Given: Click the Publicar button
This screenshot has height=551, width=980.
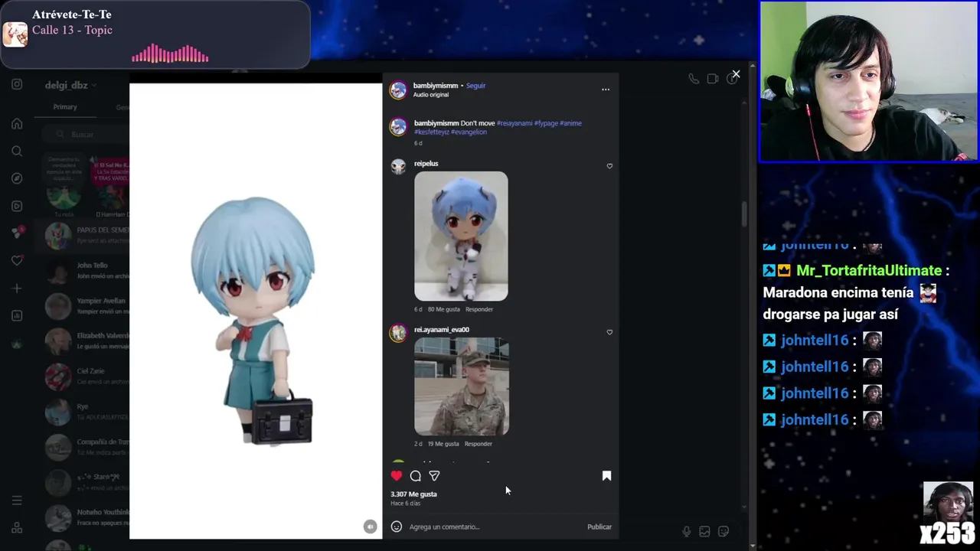Looking at the screenshot, I should tap(599, 527).
